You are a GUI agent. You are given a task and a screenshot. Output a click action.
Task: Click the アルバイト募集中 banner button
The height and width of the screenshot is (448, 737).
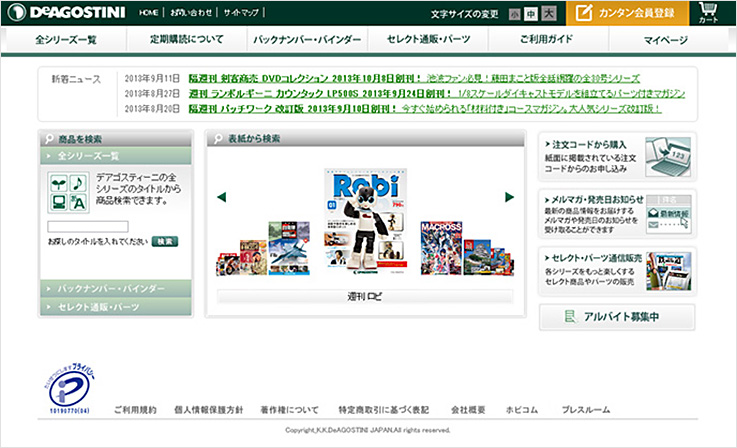click(617, 317)
